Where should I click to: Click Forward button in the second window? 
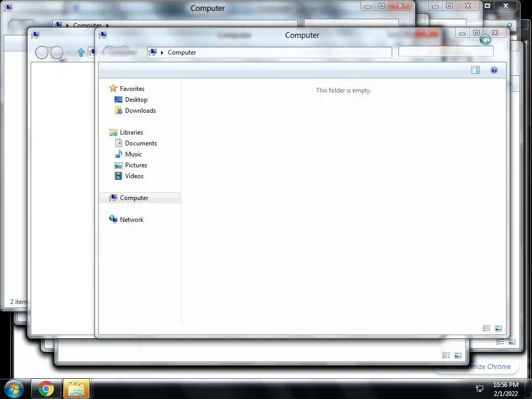coord(57,52)
